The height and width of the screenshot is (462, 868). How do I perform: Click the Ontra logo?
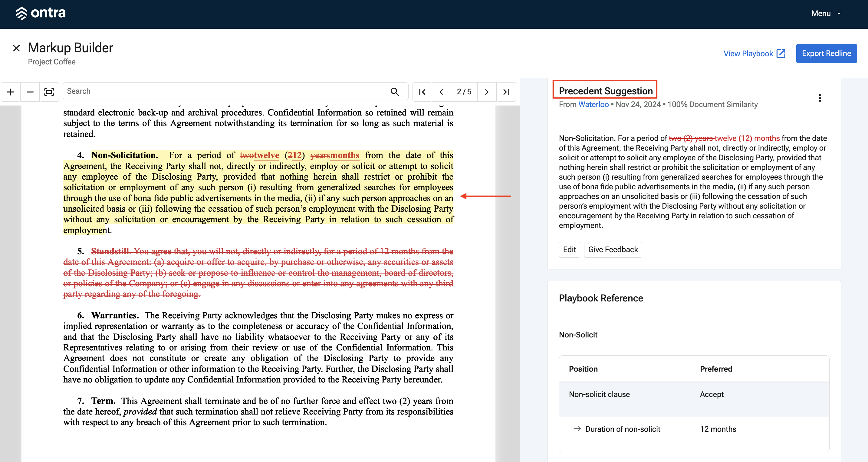[x=41, y=13]
